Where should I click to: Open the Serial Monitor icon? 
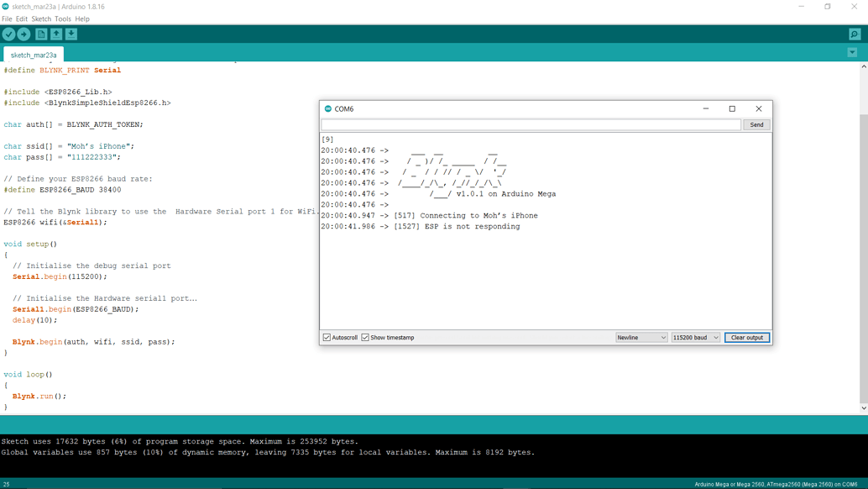click(855, 34)
